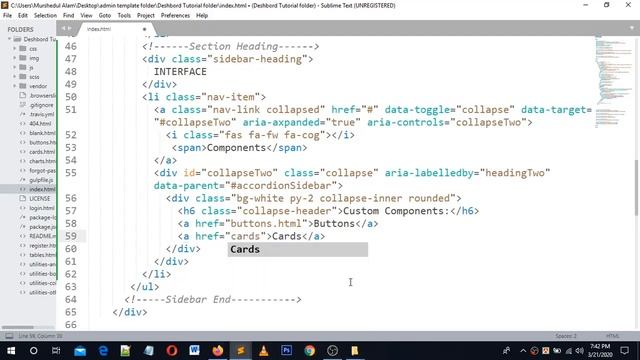Open OBS Studio from taskbar

332,351
